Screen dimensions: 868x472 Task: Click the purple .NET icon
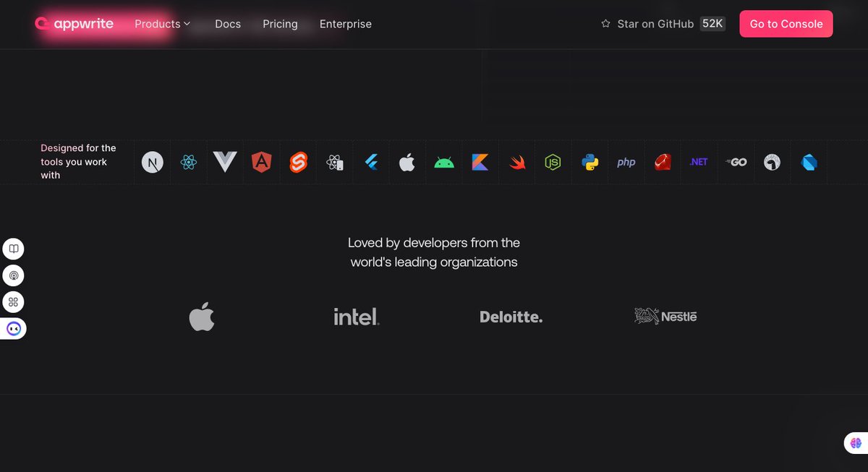tap(699, 162)
